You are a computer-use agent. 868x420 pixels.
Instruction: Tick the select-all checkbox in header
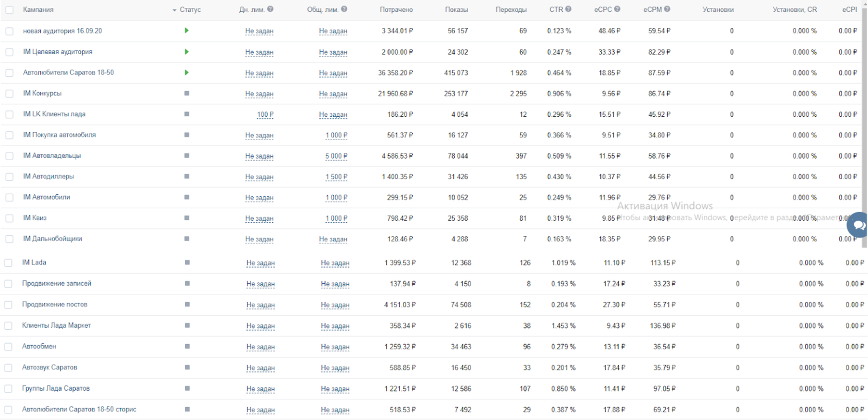pos(9,10)
